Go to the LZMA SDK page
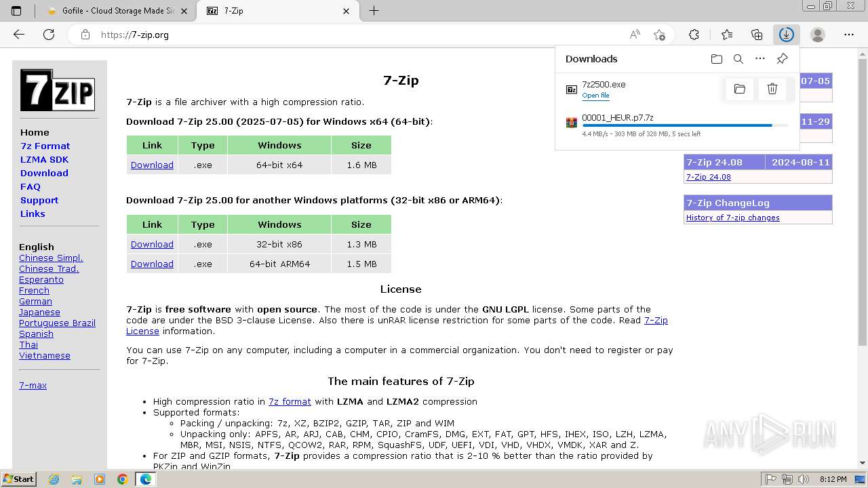The image size is (868, 488). 44,159
